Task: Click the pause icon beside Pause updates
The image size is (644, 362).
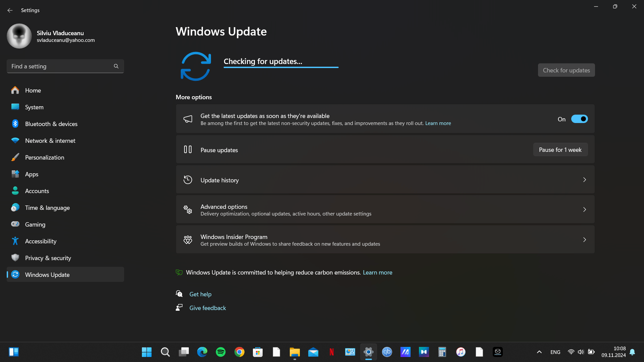Action: [188, 149]
